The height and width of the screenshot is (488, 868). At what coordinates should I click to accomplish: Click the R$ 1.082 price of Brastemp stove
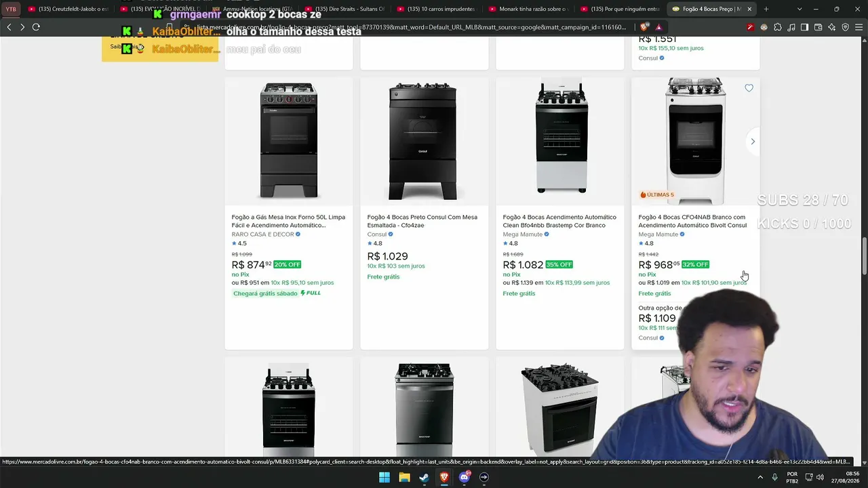click(523, 264)
